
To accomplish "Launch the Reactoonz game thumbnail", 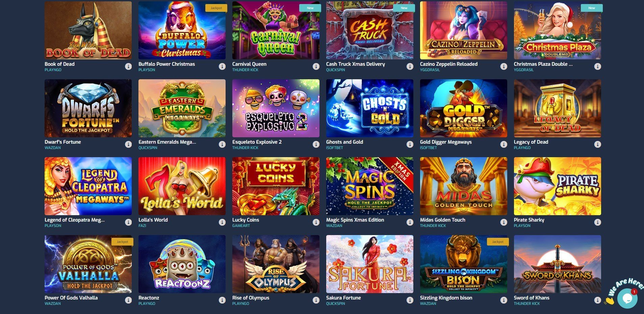I will point(182,264).
